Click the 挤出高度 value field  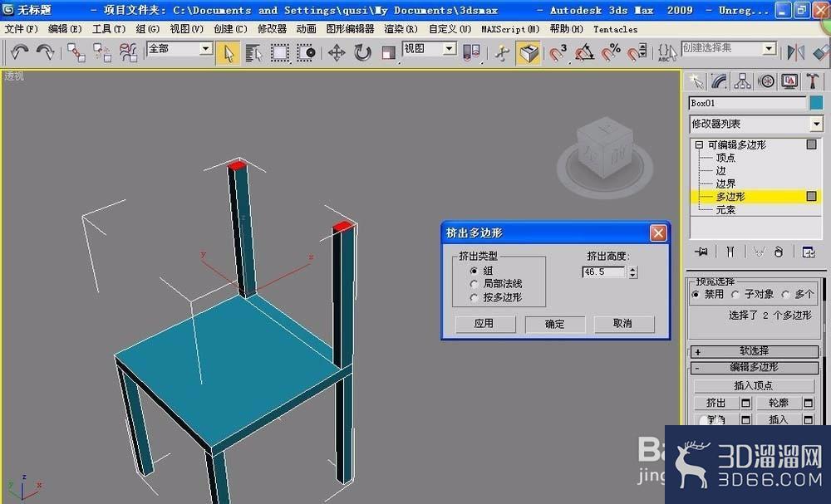pyautogui.click(x=603, y=272)
